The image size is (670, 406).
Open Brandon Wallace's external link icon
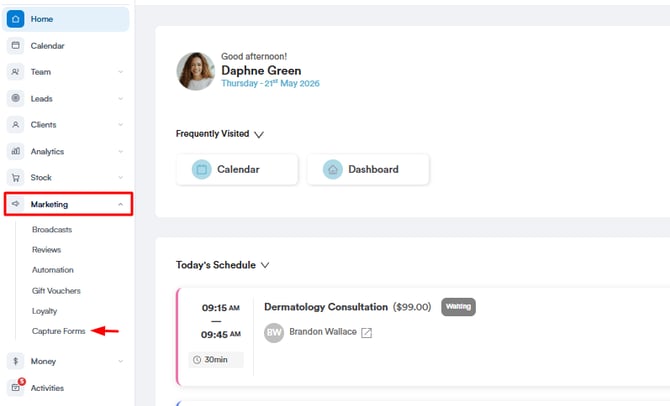tap(366, 332)
